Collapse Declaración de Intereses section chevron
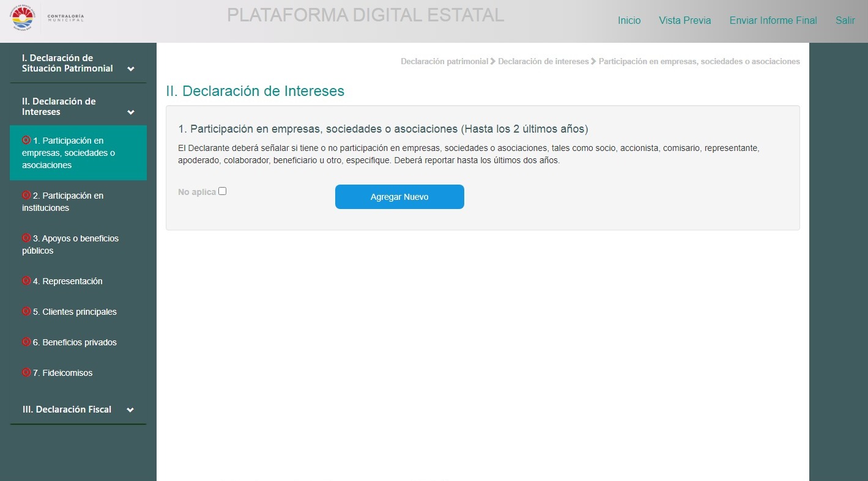 point(130,112)
